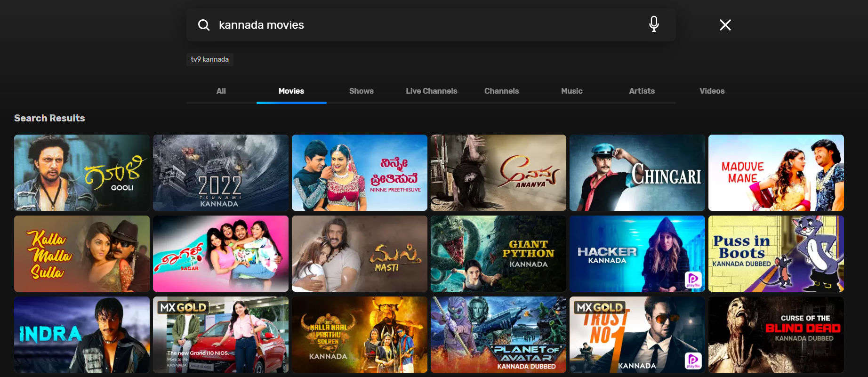Play Giant Python Kannada movie

498,254
